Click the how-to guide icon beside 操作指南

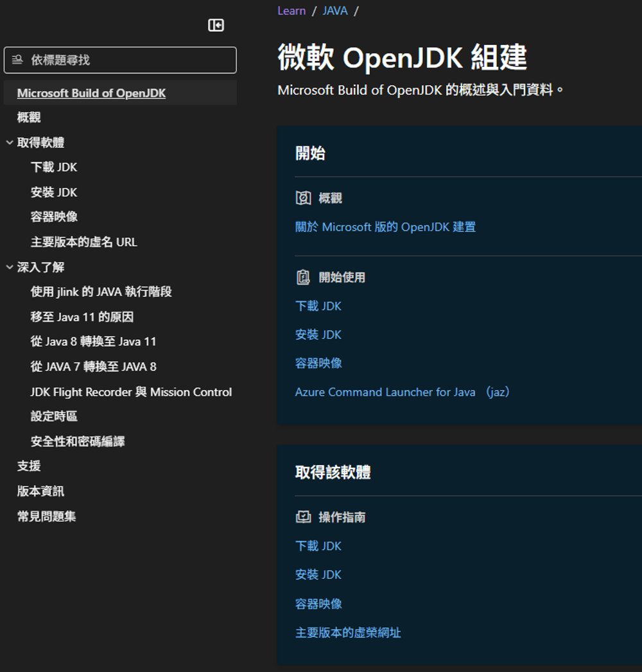pos(303,517)
